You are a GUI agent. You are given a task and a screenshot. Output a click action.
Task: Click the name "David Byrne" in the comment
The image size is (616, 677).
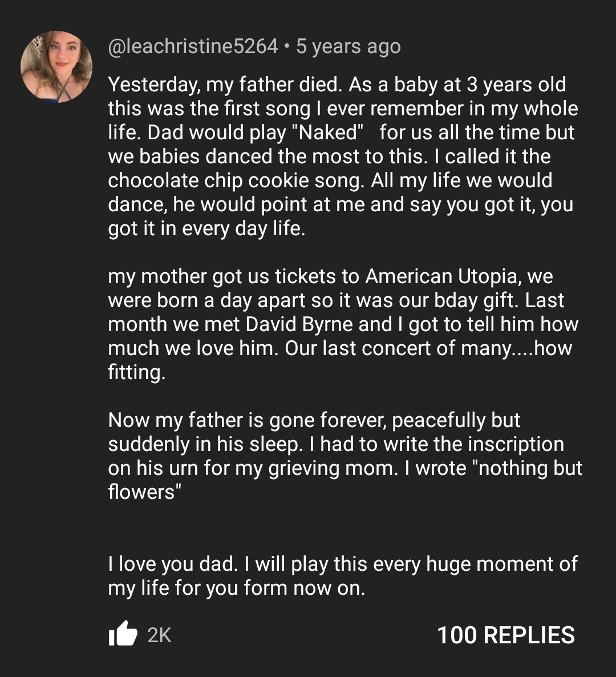(299, 324)
